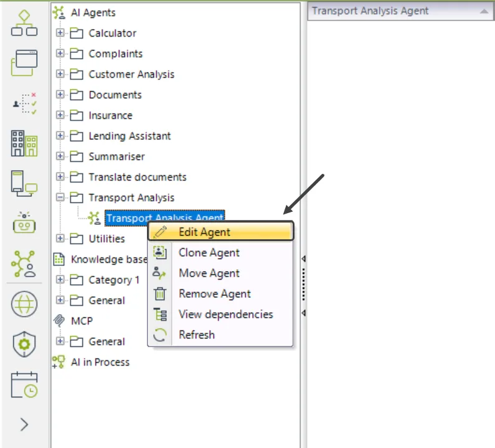
Task: Open the Organization buildings icon
Action: (24, 143)
